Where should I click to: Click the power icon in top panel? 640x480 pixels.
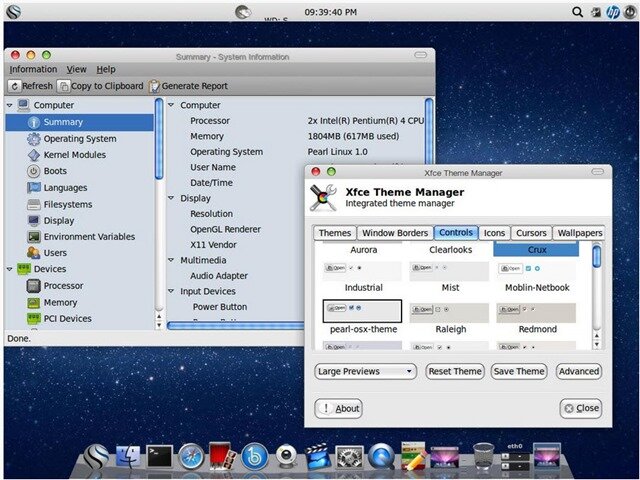pos(630,12)
